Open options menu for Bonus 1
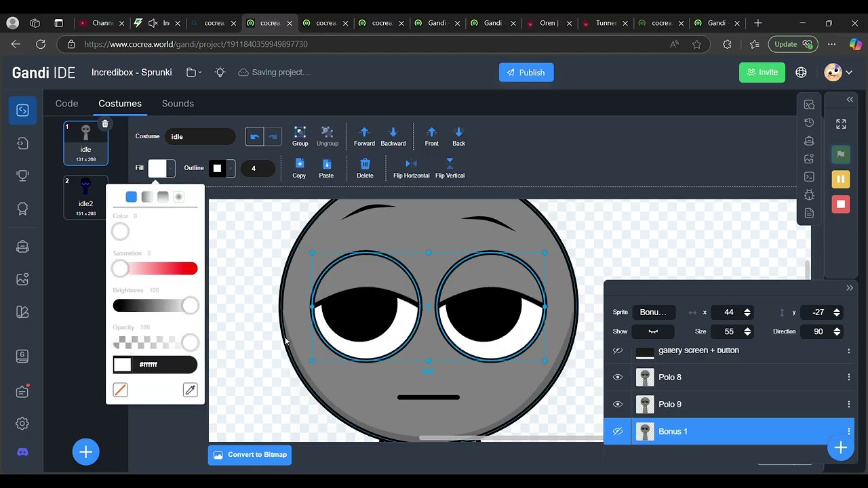 (848, 432)
